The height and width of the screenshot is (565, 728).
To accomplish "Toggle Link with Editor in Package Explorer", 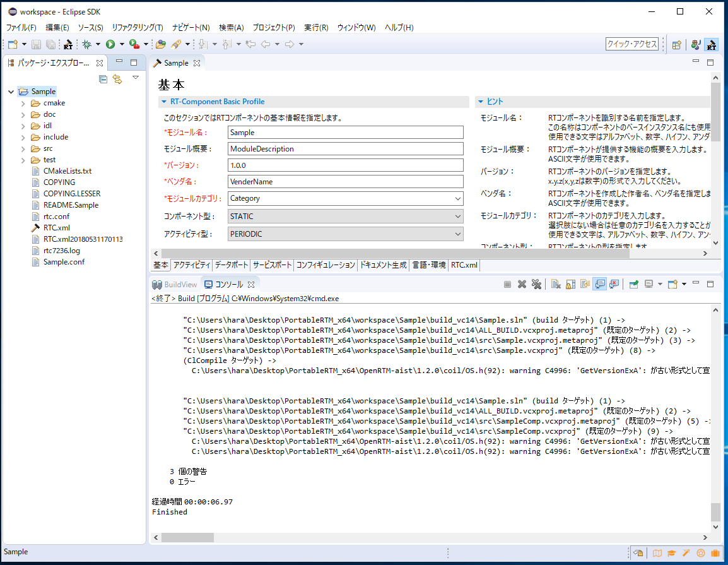I will click(x=117, y=80).
